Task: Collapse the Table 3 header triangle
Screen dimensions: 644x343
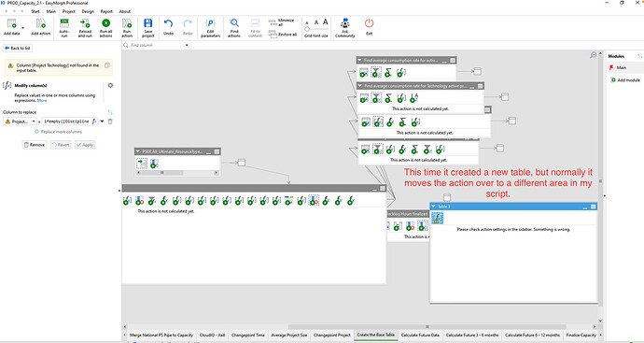Action: [x=433, y=207]
